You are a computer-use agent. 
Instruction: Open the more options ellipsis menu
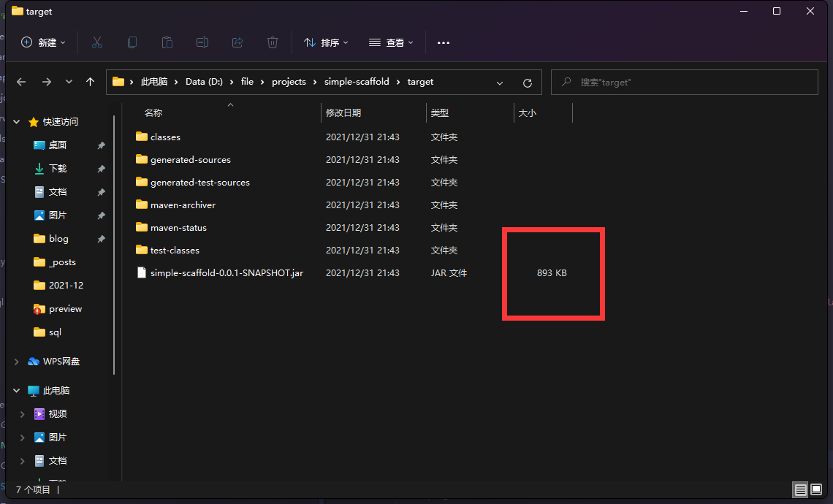tap(443, 42)
